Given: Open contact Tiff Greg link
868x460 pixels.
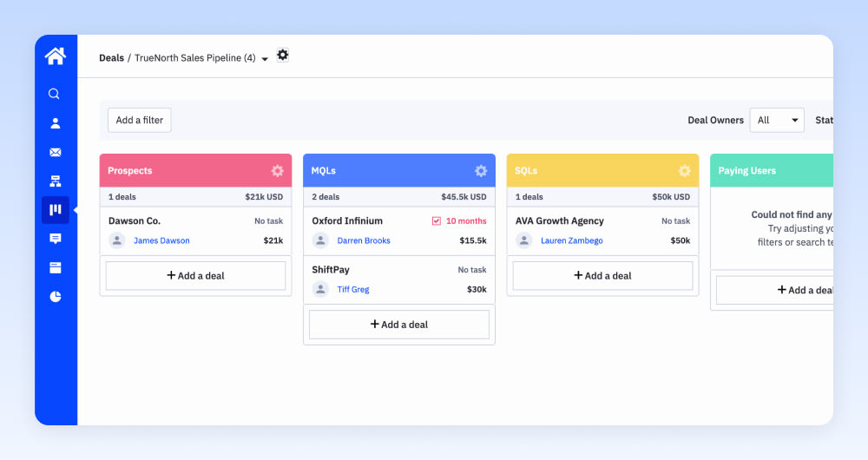Looking at the screenshot, I should [x=353, y=289].
